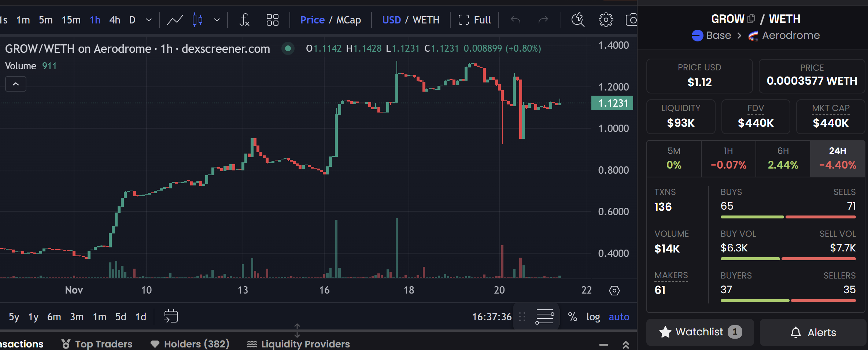The width and height of the screenshot is (868, 350).
Task: Toggle auto scale for the chart
Action: 619,317
